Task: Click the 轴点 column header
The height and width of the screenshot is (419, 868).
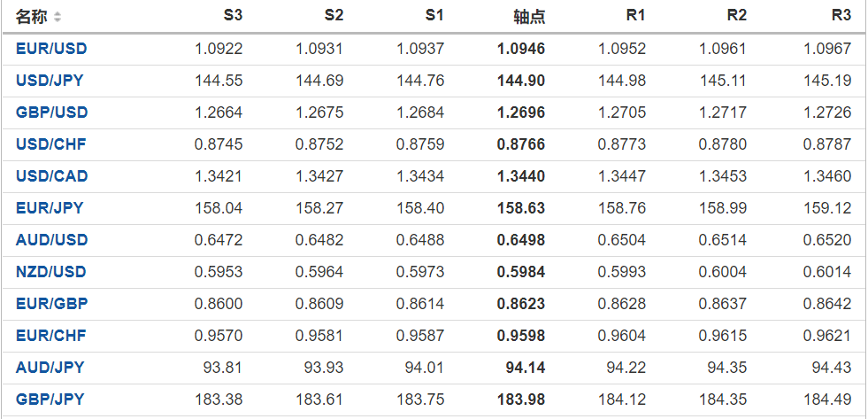Action: (x=529, y=17)
